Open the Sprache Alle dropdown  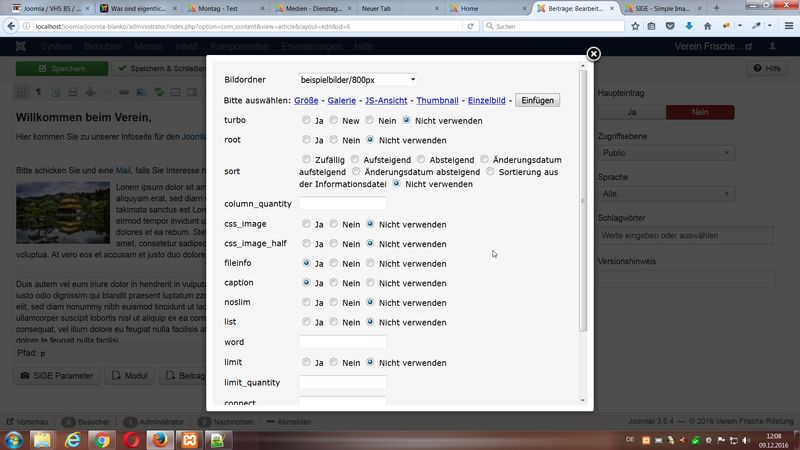coord(666,194)
